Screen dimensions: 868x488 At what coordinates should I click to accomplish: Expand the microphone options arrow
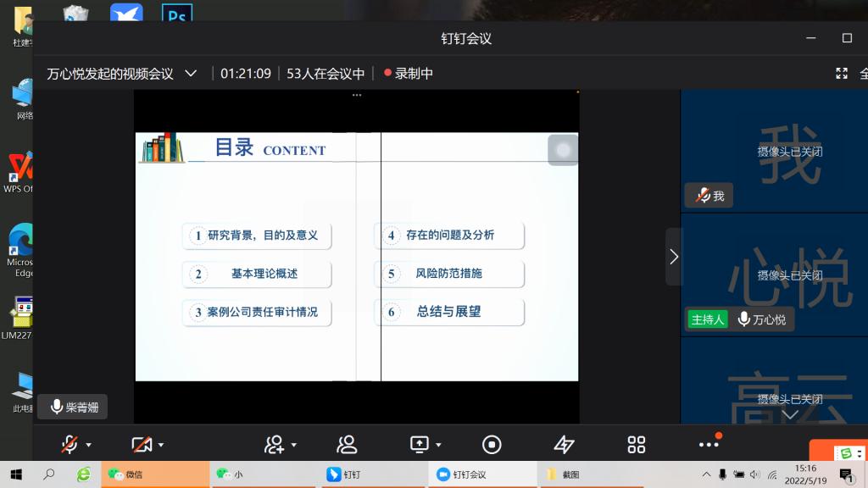(89, 445)
